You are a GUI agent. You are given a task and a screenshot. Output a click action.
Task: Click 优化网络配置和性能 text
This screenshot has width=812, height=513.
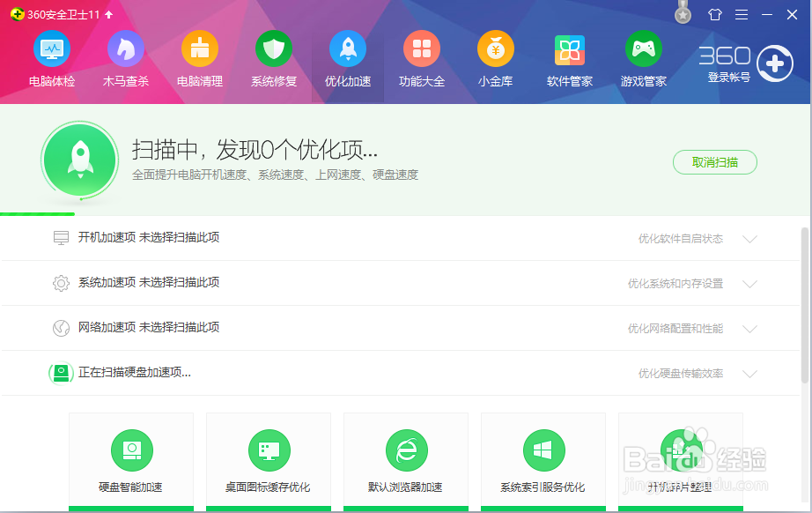pos(675,329)
